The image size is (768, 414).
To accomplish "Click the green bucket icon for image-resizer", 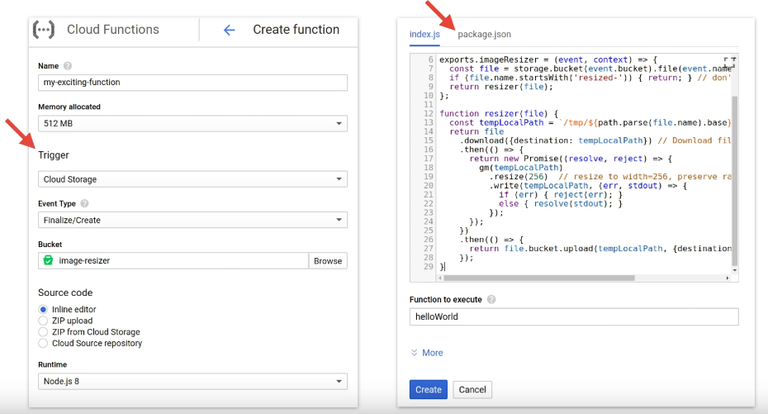I will 47,260.
